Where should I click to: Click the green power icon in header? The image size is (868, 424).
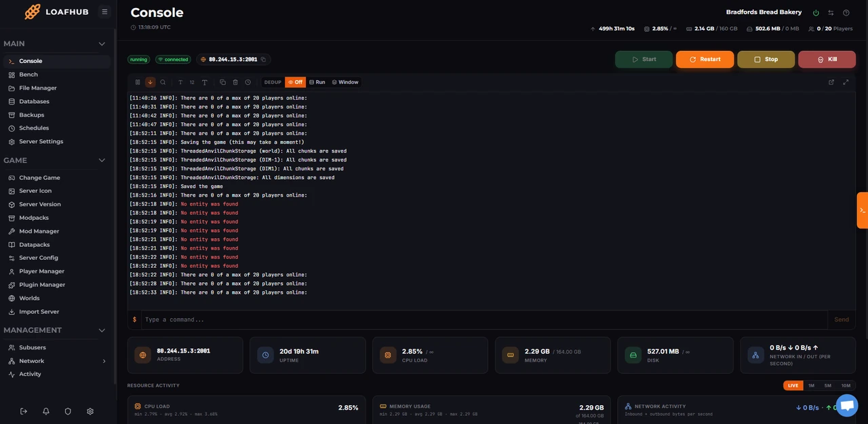coord(816,13)
